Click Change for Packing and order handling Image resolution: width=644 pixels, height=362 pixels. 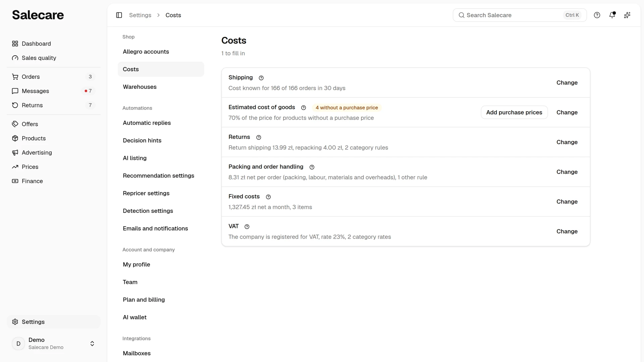click(x=567, y=172)
